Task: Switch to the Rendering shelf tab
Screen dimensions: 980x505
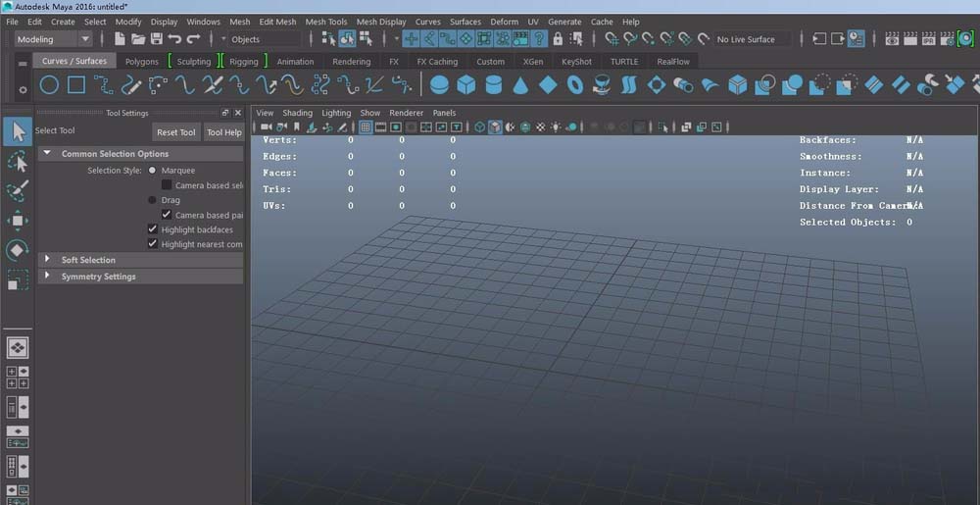Action: tap(351, 62)
